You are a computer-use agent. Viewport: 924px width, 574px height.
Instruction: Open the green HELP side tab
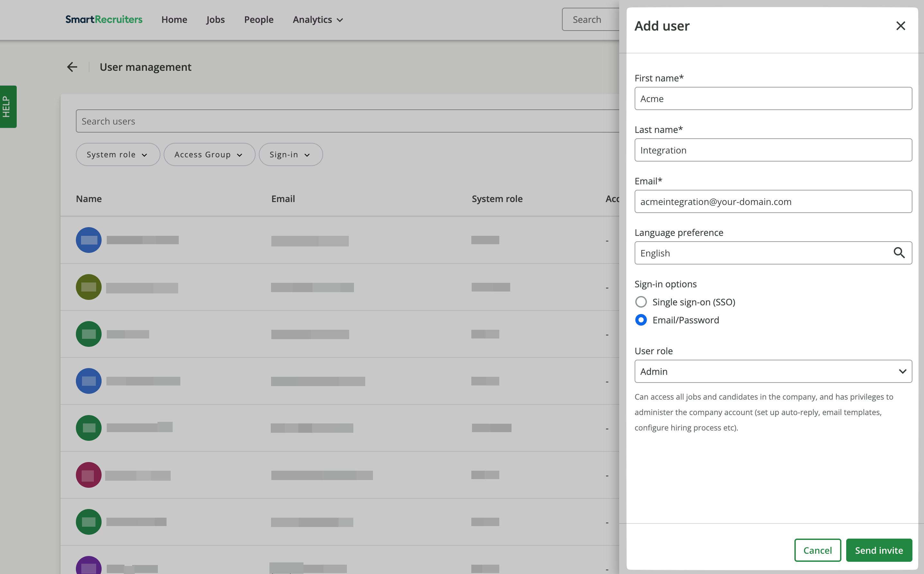(8, 107)
